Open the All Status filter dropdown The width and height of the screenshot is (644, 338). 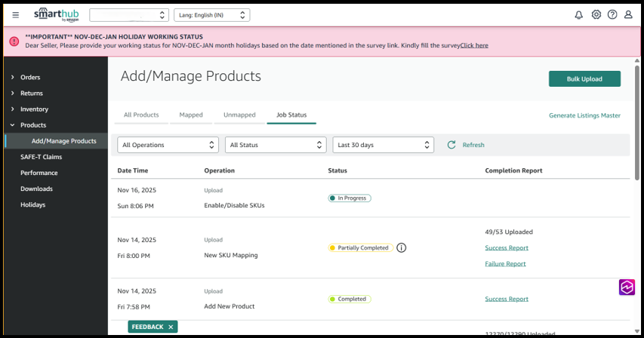click(276, 145)
